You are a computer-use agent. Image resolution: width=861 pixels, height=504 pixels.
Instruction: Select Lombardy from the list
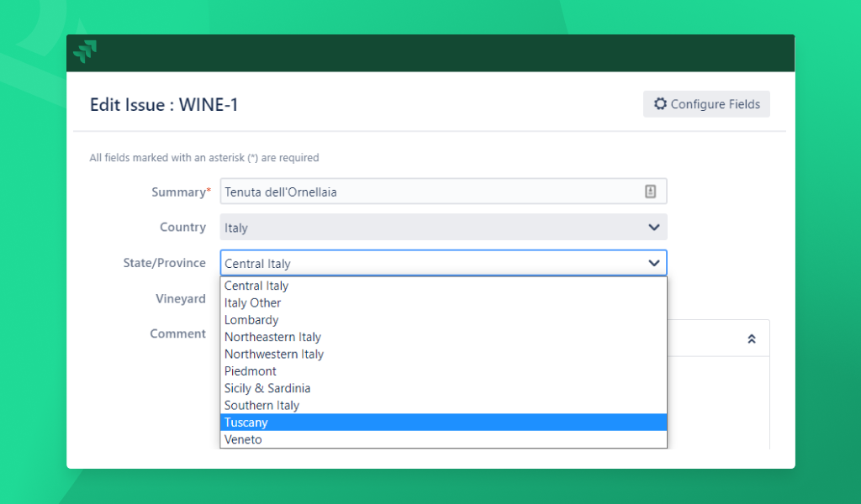443,320
